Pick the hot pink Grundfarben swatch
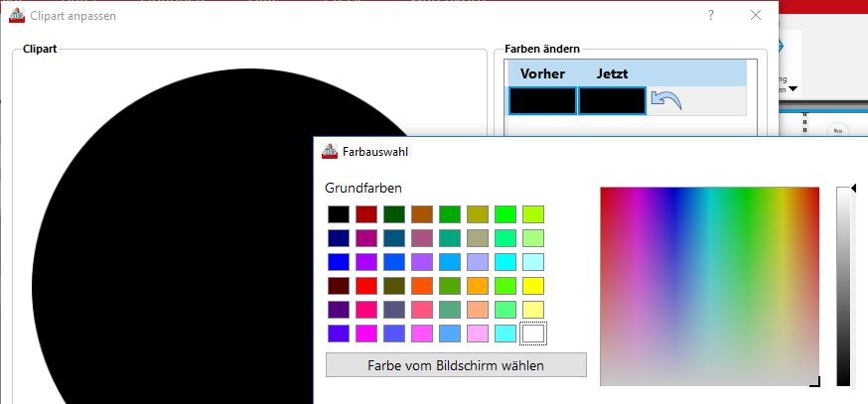868x404 pixels. click(366, 310)
